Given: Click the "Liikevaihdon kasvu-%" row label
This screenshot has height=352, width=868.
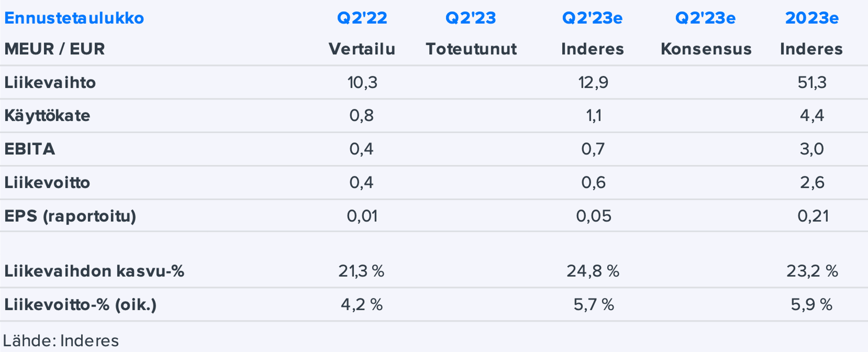Looking at the screenshot, I should [94, 271].
